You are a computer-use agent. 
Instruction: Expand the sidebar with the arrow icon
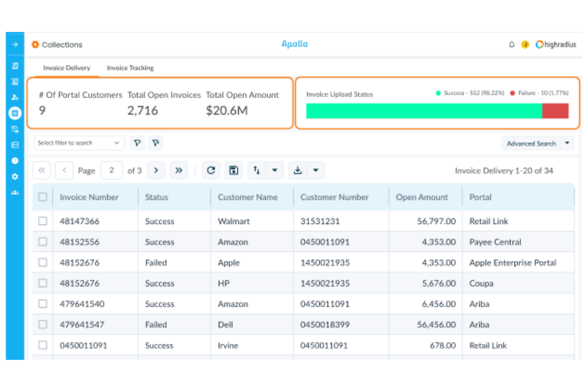(x=15, y=44)
